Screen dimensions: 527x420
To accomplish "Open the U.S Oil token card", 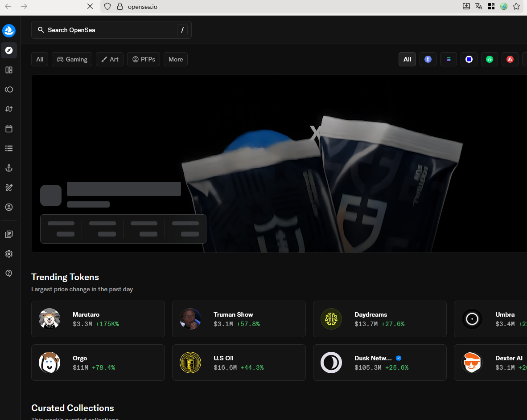I will point(239,363).
